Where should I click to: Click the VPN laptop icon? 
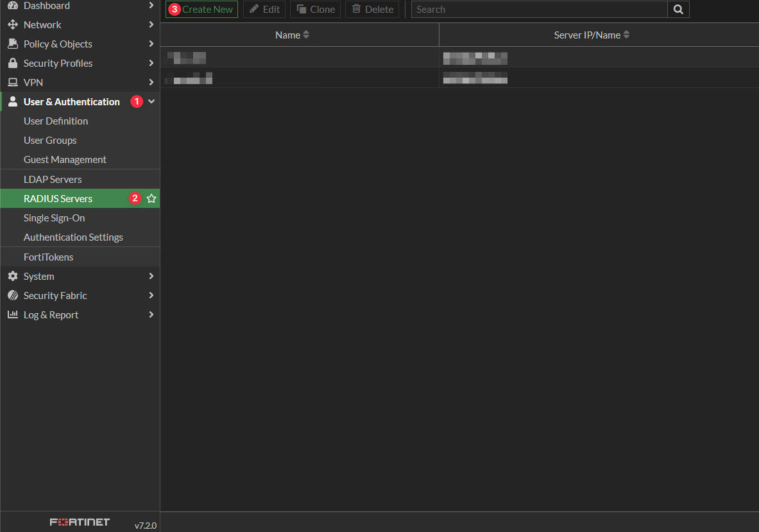(12, 83)
